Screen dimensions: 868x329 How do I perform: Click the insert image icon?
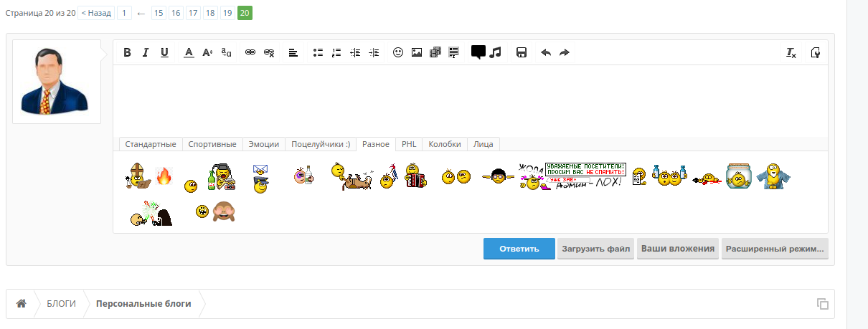pyautogui.click(x=416, y=52)
